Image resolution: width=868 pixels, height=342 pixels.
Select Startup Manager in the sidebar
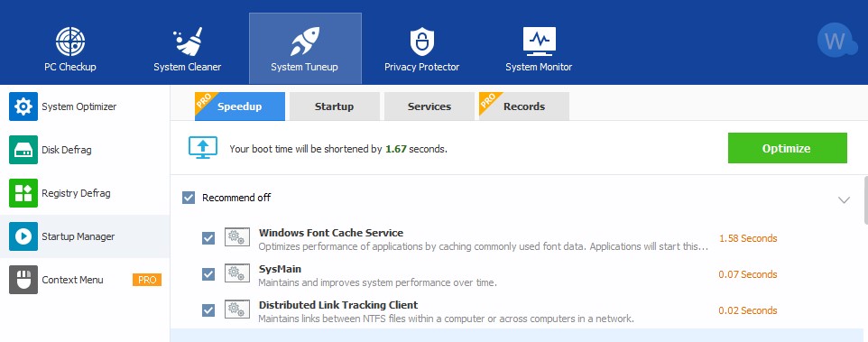(85, 236)
